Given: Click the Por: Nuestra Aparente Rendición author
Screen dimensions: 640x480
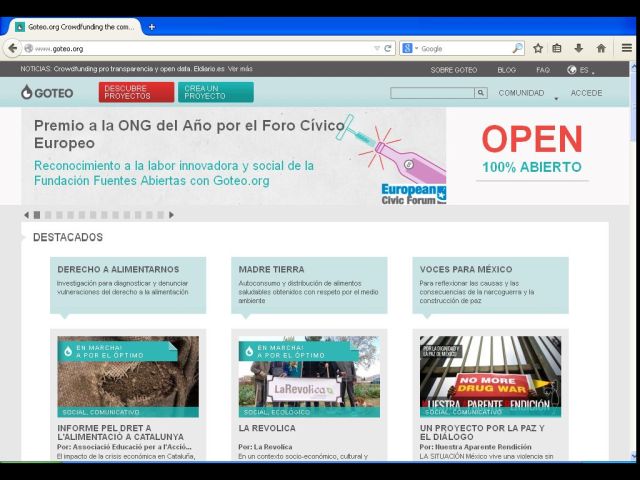Looking at the screenshot, I should click(x=476, y=447).
